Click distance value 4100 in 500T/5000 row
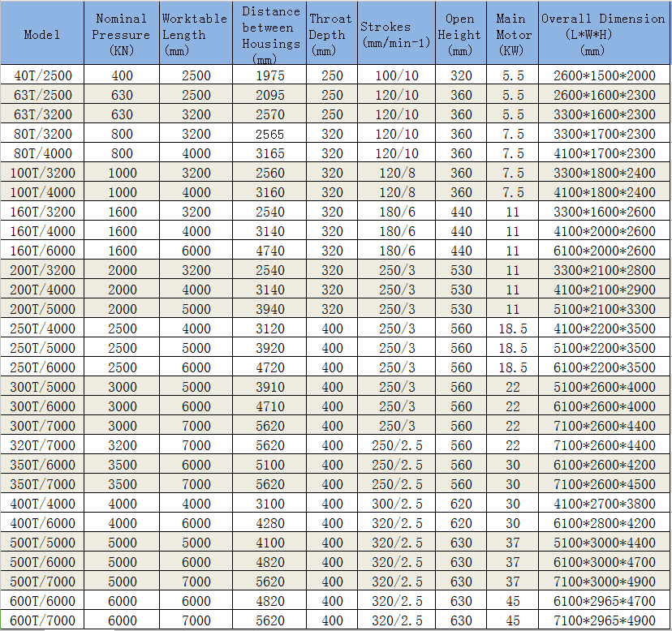The width and height of the screenshot is (672, 631). [x=270, y=543]
